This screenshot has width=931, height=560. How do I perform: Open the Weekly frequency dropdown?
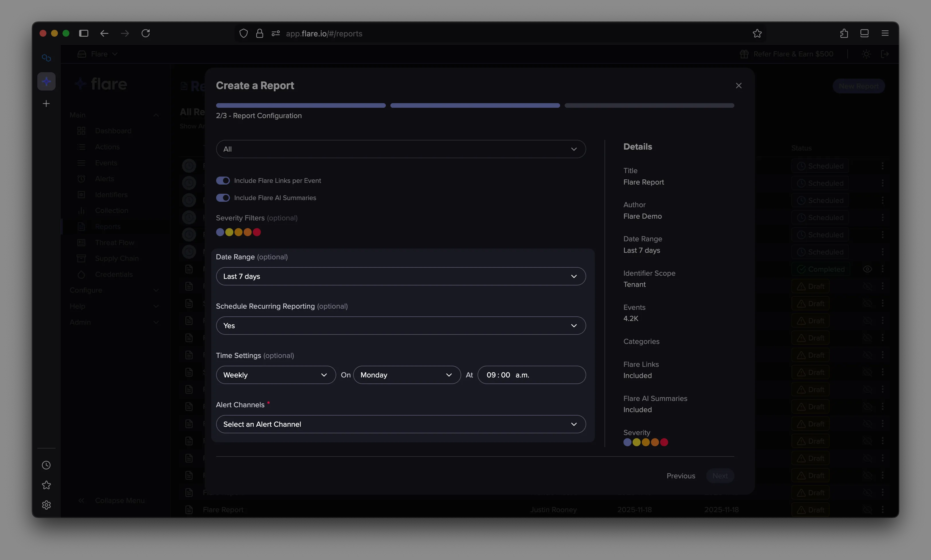click(x=276, y=375)
